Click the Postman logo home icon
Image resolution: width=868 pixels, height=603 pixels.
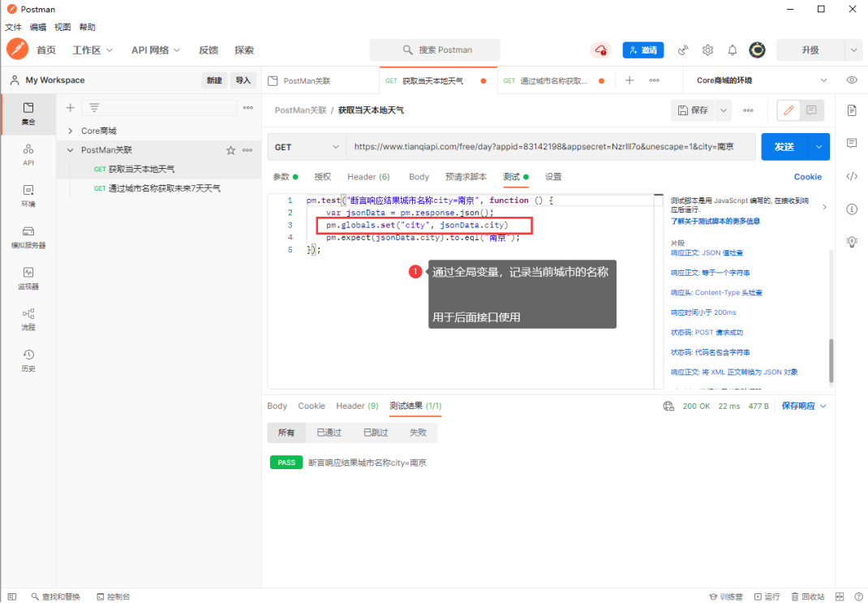point(17,50)
